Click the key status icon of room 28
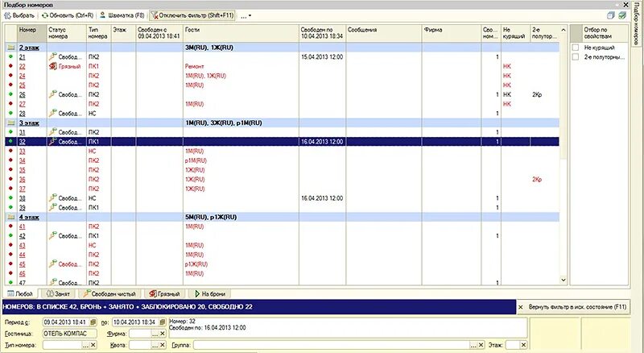The image size is (644, 353). pos(52,113)
